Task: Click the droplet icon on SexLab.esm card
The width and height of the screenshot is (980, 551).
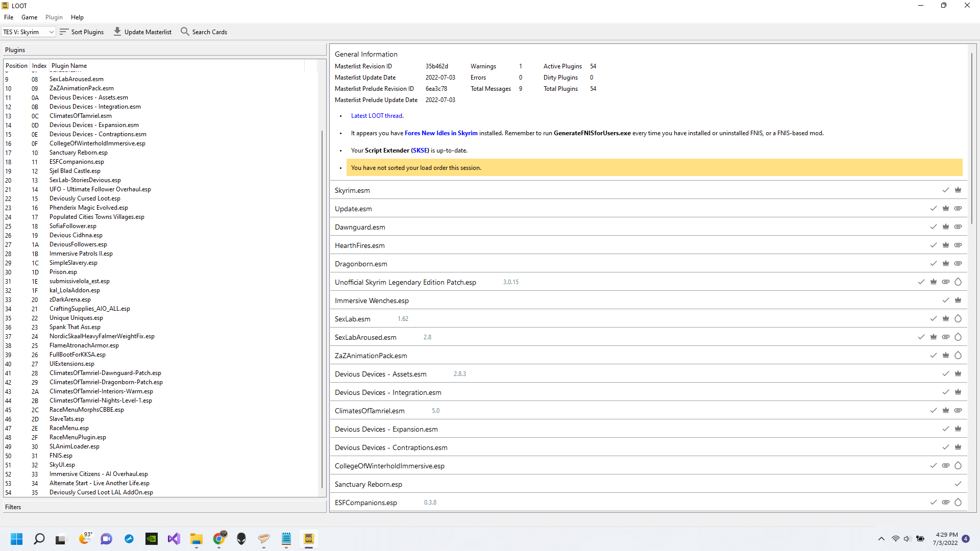Action: 958,318
